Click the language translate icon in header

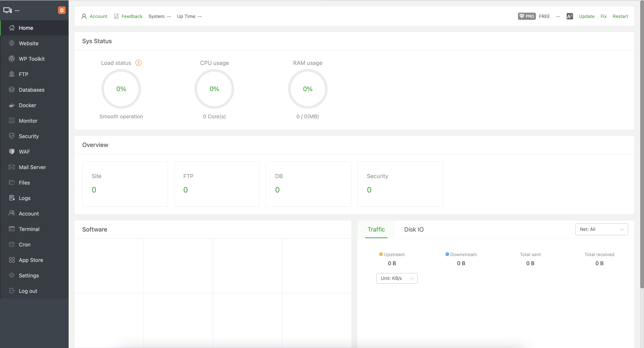(570, 16)
